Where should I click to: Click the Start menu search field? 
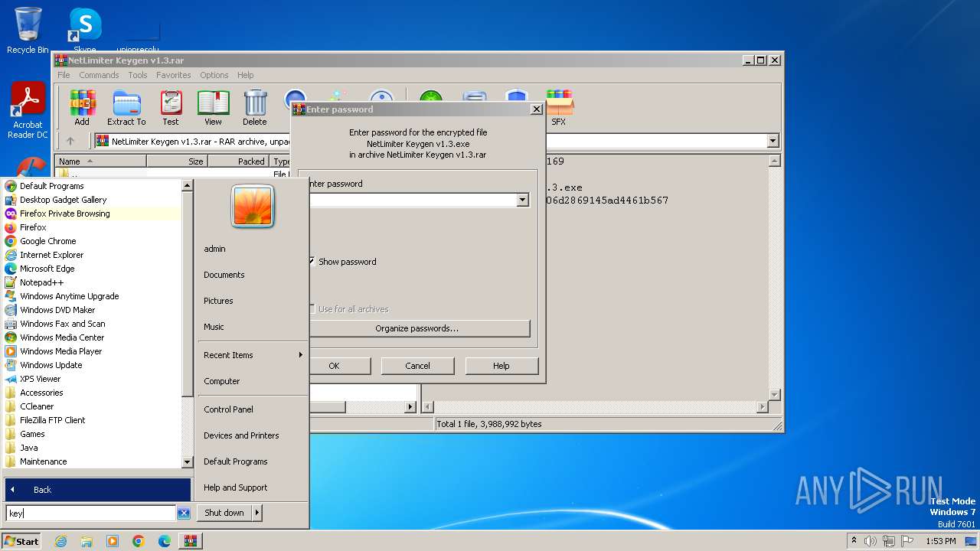pos(91,514)
